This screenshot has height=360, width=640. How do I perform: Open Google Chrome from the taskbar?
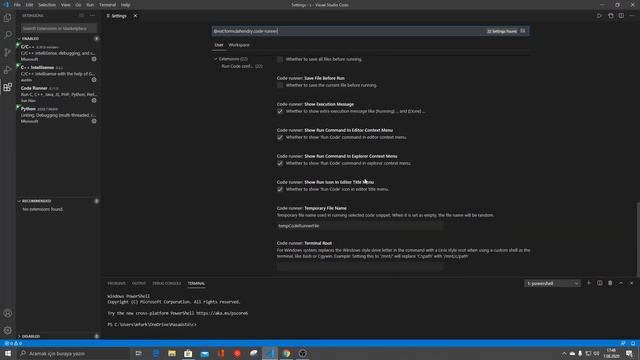pos(287,353)
